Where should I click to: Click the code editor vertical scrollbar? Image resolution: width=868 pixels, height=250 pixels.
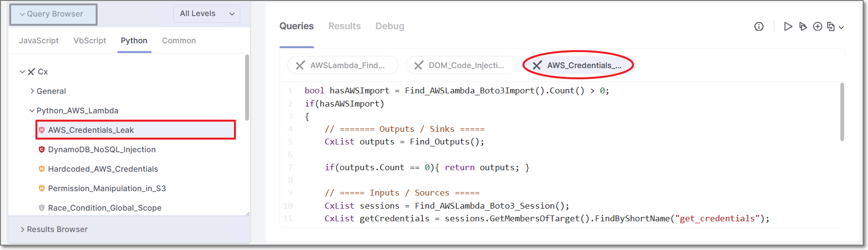click(842, 112)
